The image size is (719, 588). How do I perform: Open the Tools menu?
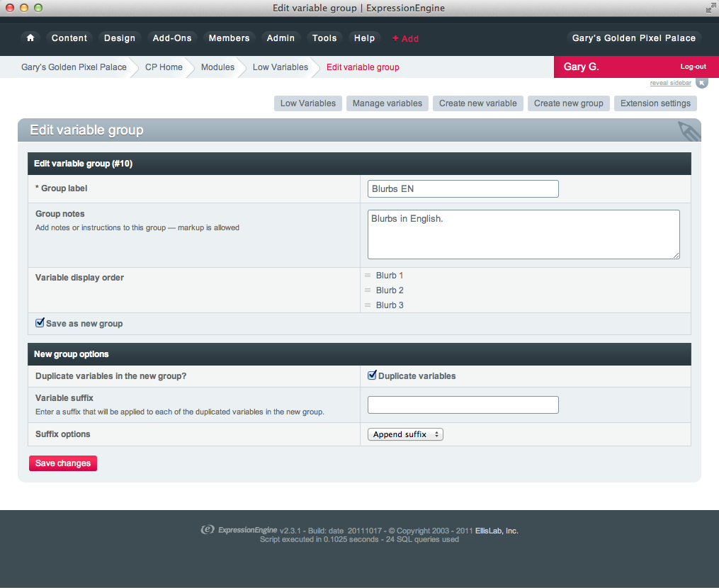click(324, 38)
